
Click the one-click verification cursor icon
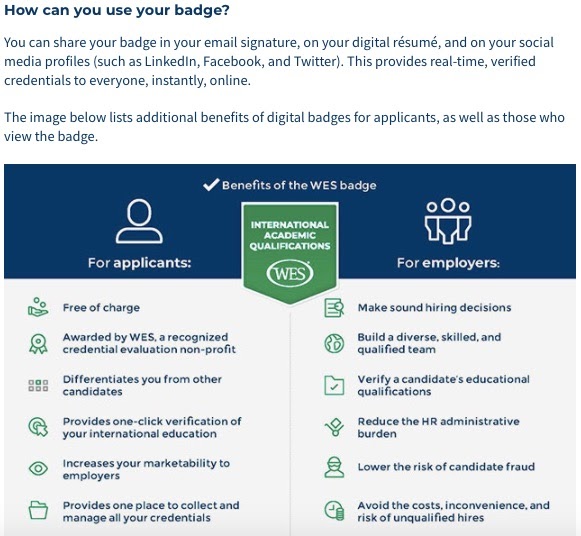click(38, 427)
